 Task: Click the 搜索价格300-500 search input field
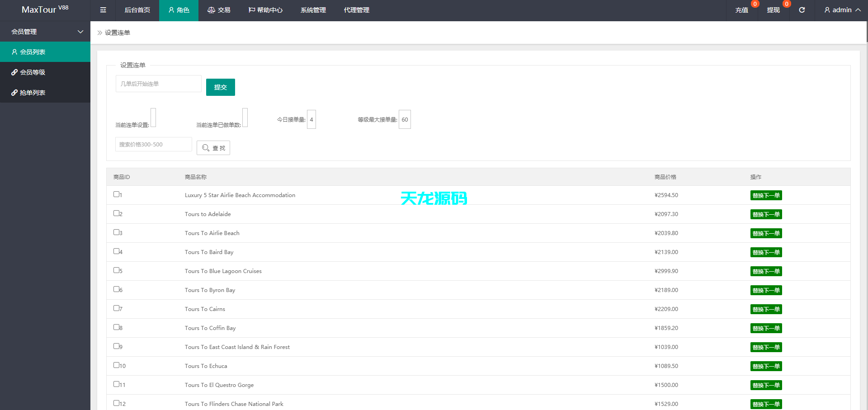coord(153,145)
